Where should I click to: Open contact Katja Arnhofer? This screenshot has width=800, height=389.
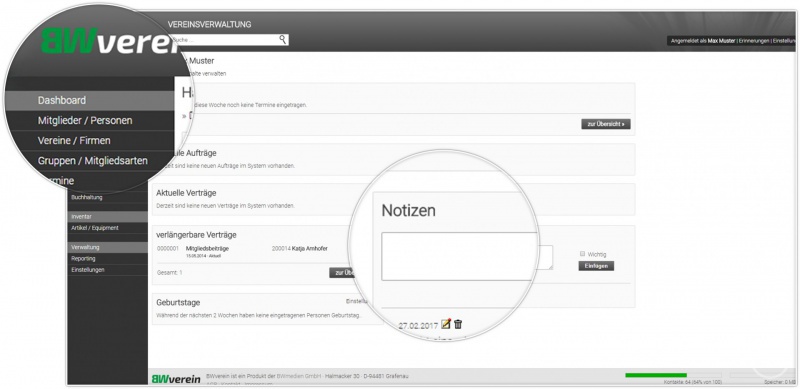coord(310,249)
